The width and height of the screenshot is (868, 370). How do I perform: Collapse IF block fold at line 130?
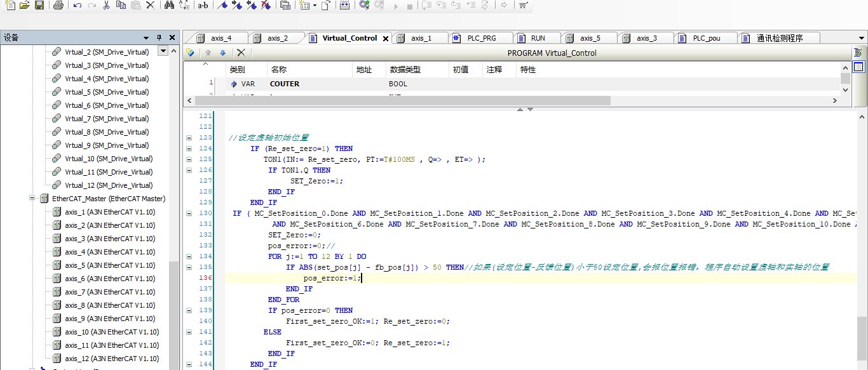(189, 213)
